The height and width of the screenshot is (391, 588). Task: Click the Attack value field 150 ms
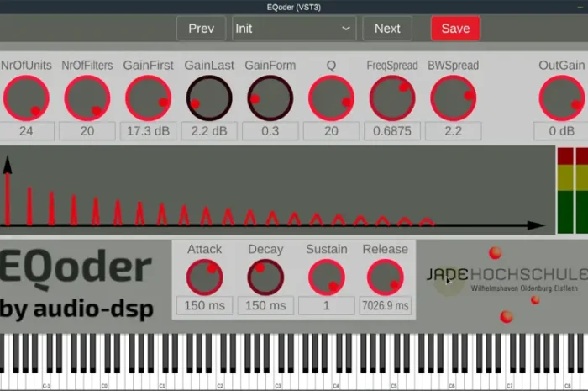click(205, 305)
